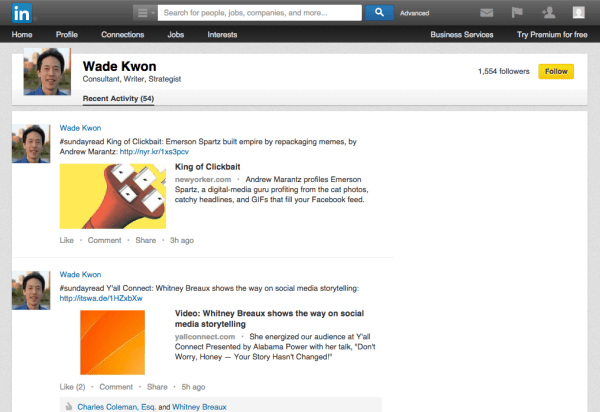The image size is (600, 412).
Task: Share the Whitney Breaux post
Action: coord(157,387)
